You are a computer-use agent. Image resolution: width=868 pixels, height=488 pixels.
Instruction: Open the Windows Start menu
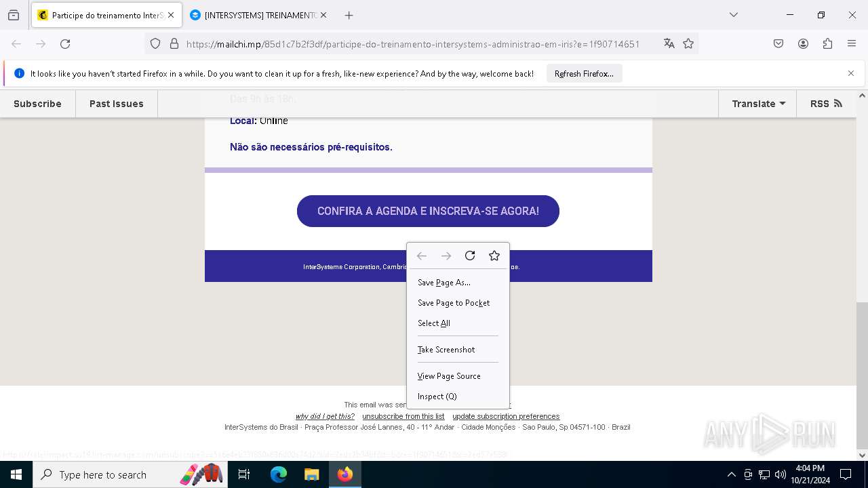[x=16, y=474]
